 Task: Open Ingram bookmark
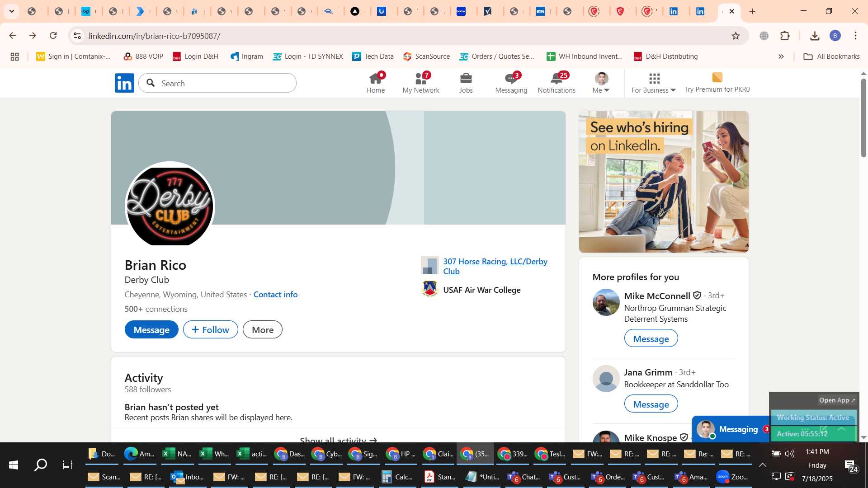click(247, 56)
